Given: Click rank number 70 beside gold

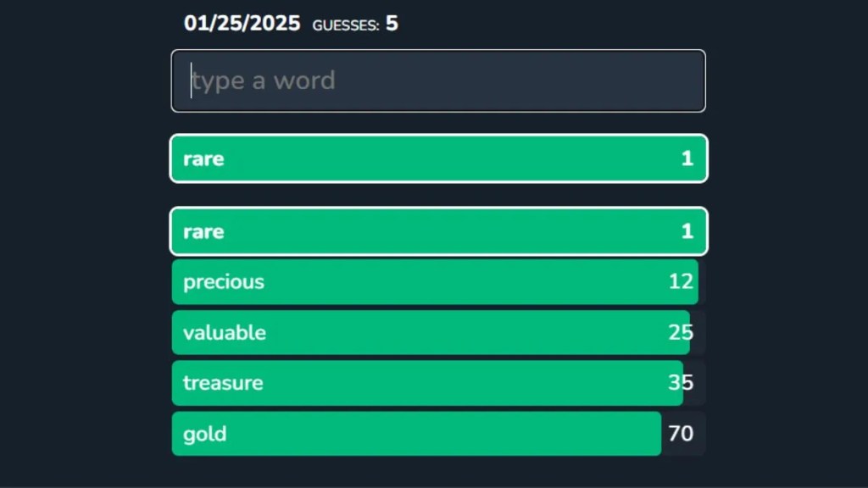Looking at the screenshot, I should (x=681, y=434).
